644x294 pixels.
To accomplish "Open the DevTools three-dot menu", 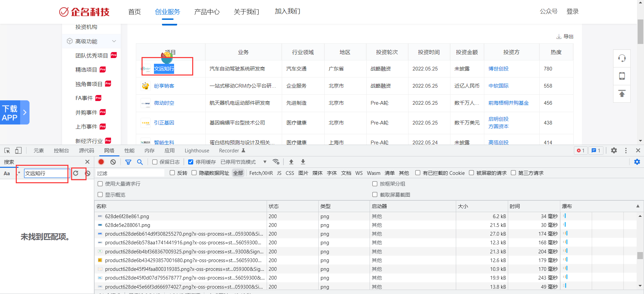I will [x=626, y=150].
